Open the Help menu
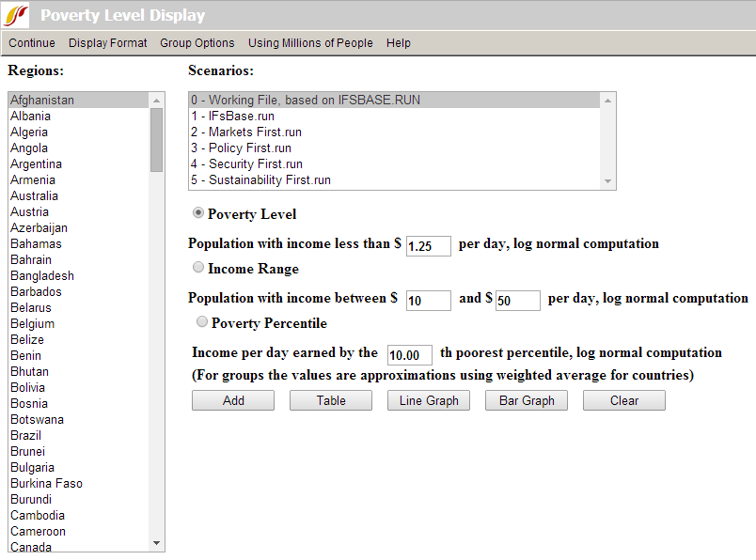756x560 pixels. tap(398, 43)
